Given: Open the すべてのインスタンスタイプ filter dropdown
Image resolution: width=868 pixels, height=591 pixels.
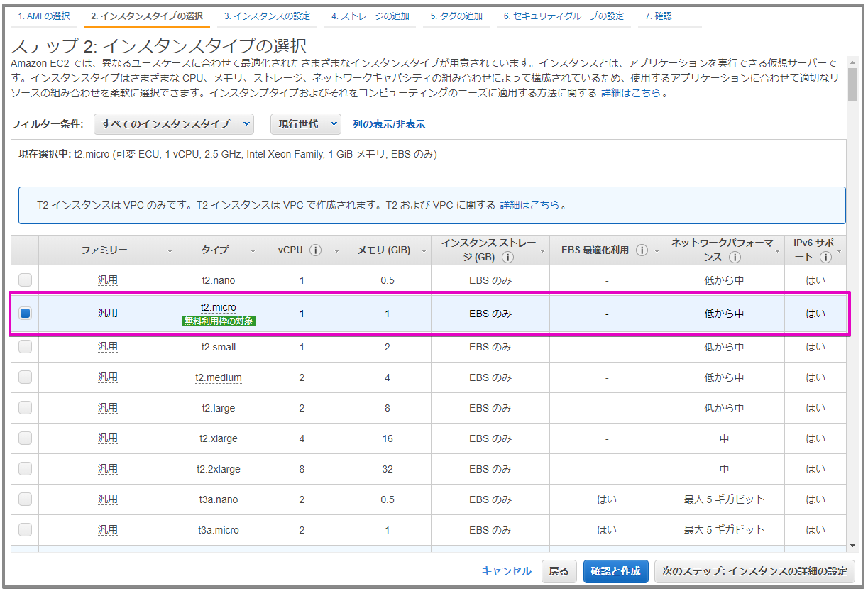Looking at the screenshot, I should [x=174, y=124].
